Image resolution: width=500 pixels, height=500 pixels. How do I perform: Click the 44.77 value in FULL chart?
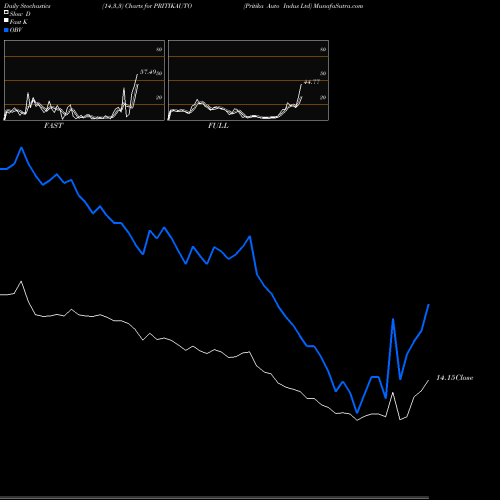pos(312,82)
